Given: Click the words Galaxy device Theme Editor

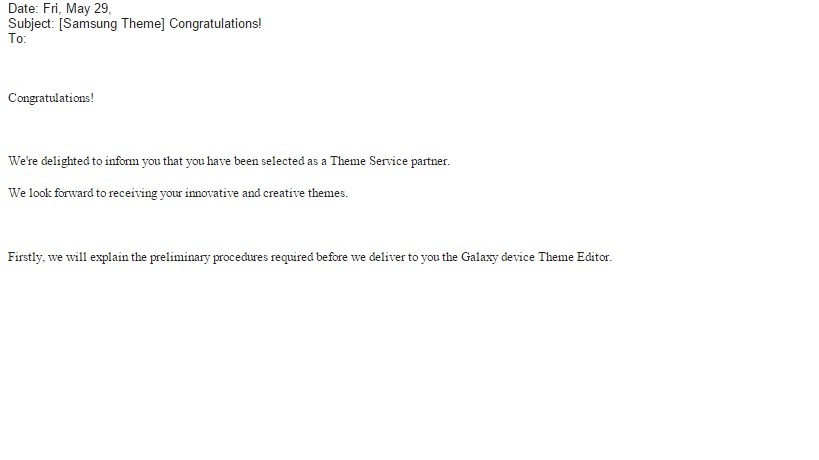Looking at the screenshot, I should pyautogui.click(x=536, y=257).
